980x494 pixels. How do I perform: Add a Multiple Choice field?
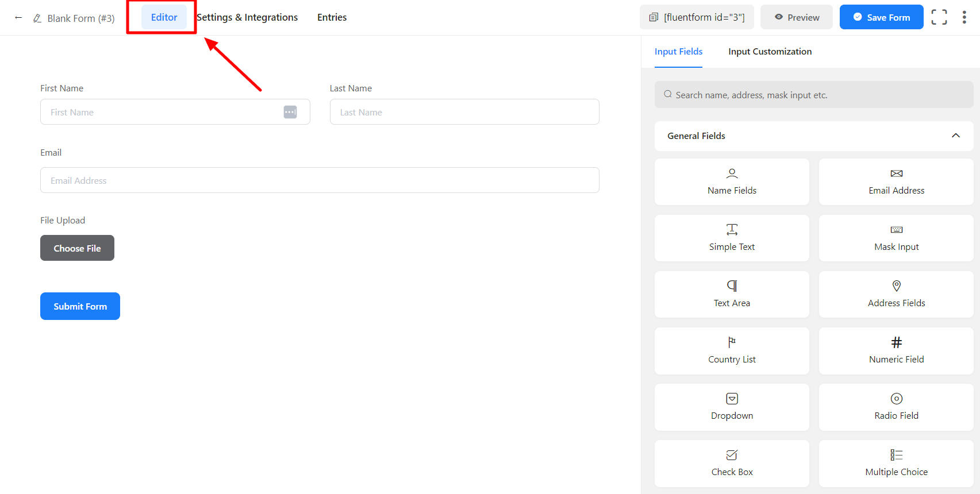pyautogui.click(x=896, y=463)
